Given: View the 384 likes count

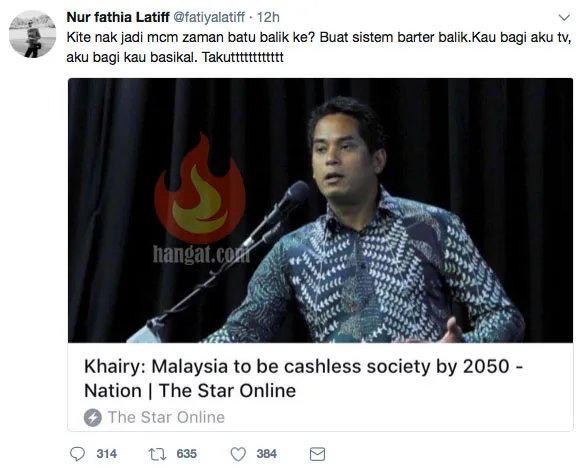Looking at the screenshot, I should coord(267,454).
